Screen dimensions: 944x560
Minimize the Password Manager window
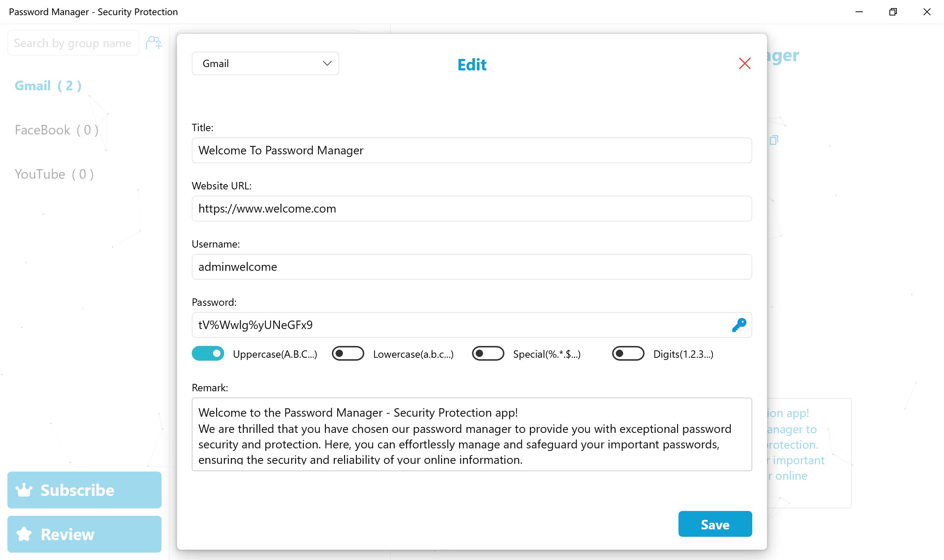(859, 12)
